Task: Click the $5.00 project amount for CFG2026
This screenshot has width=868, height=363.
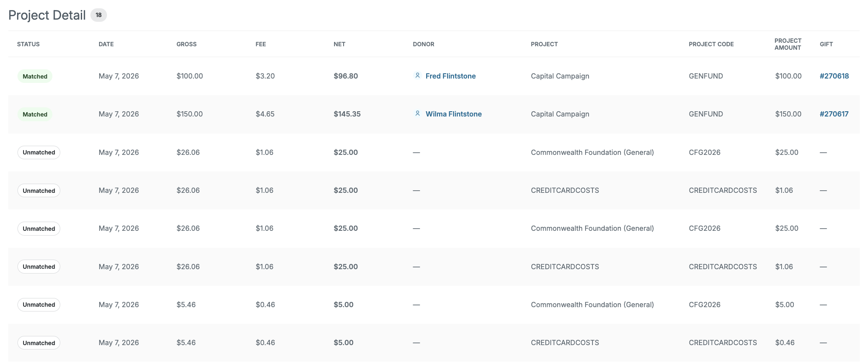Action: (x=785, y=305)
